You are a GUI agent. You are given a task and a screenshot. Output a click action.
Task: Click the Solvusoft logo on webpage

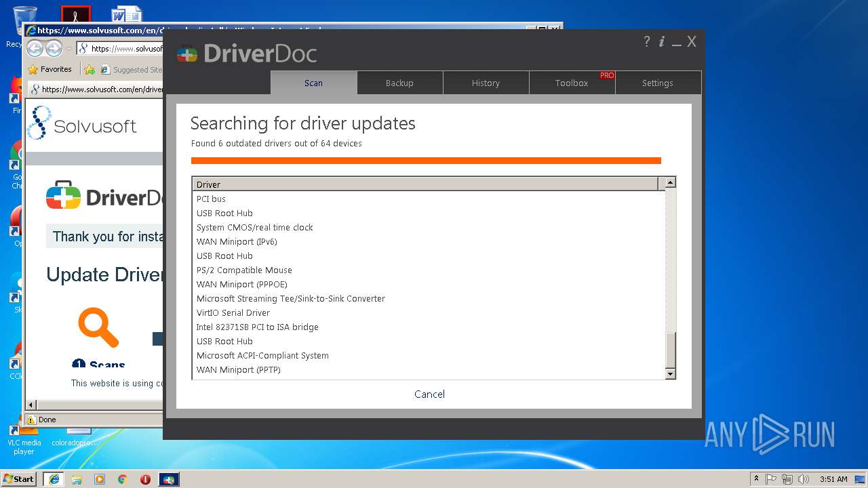pyautogui.click(x=82, y=124)
